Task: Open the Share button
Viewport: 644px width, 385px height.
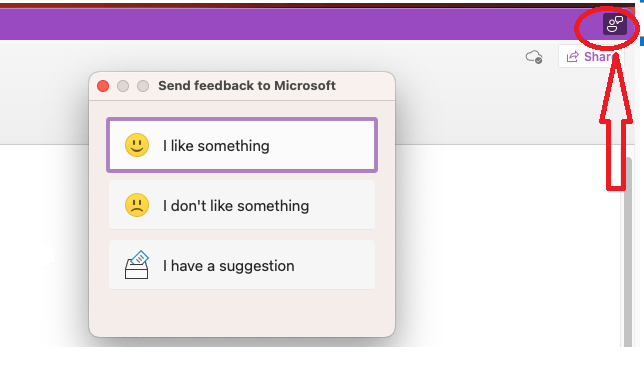Action: tap(591, 56)
